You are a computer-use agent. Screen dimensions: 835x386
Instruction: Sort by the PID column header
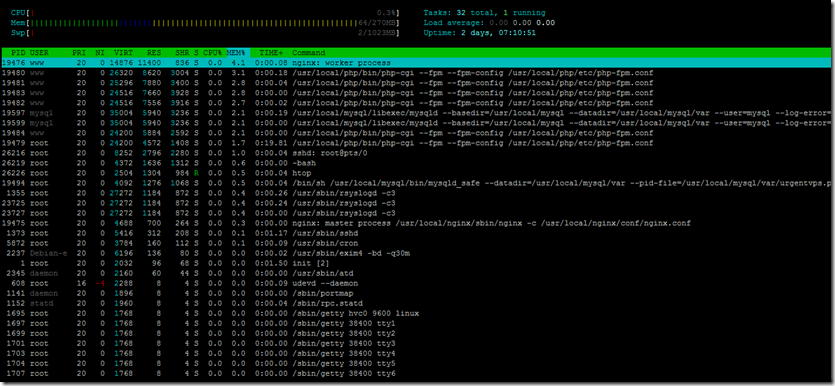coord(18,53)
